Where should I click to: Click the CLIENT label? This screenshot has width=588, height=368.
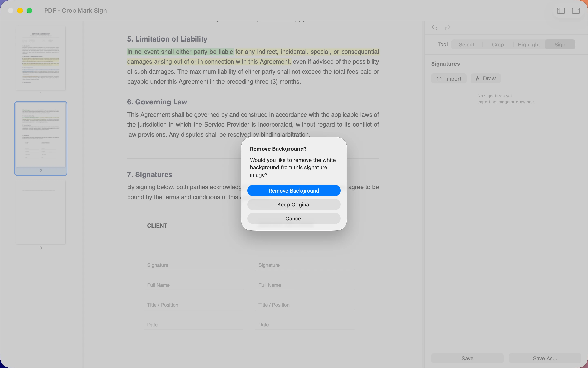pos(157,226)
